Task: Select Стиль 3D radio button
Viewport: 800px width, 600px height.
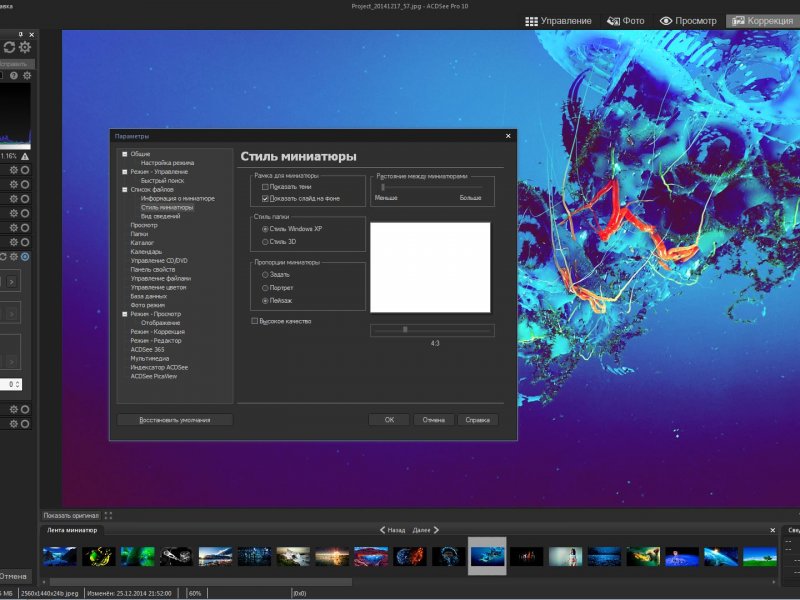Action: 265,242
